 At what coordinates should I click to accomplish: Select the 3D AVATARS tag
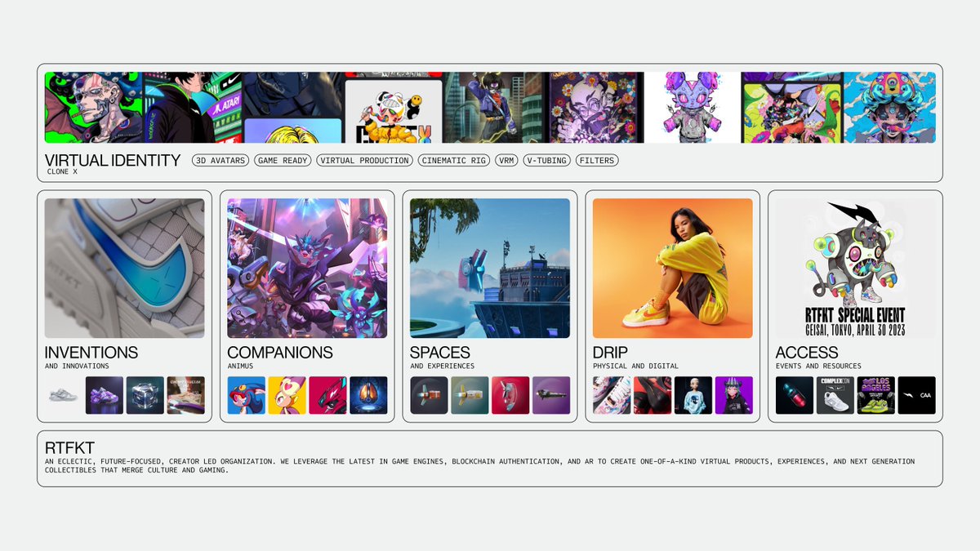tap(220, 161)
